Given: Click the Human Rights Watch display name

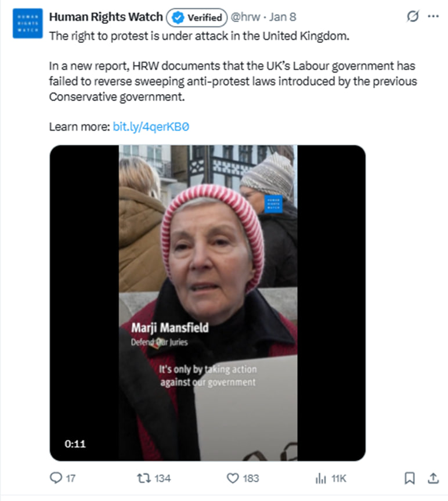Looking at the screenshot, I should [x=106, y=17].
